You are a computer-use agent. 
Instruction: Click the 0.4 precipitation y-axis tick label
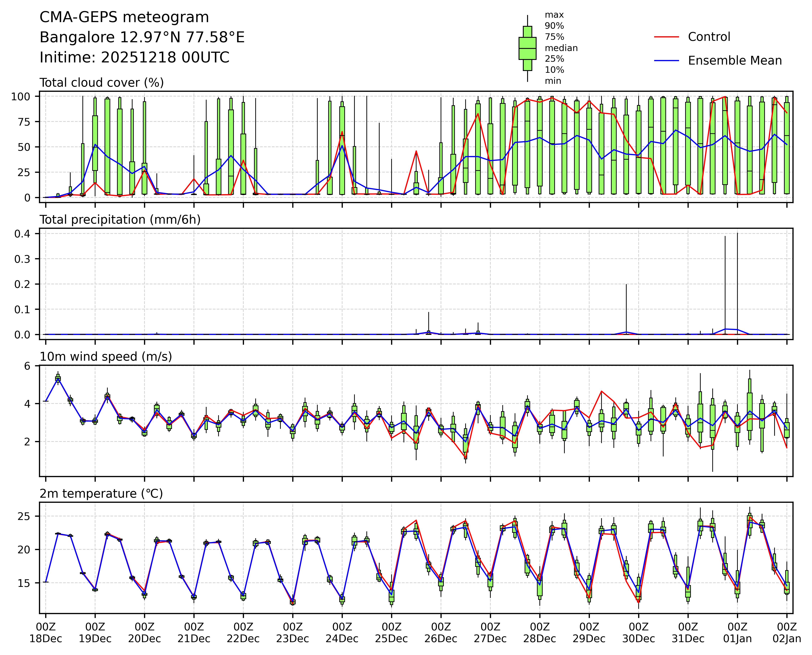[x=22, y=234]
